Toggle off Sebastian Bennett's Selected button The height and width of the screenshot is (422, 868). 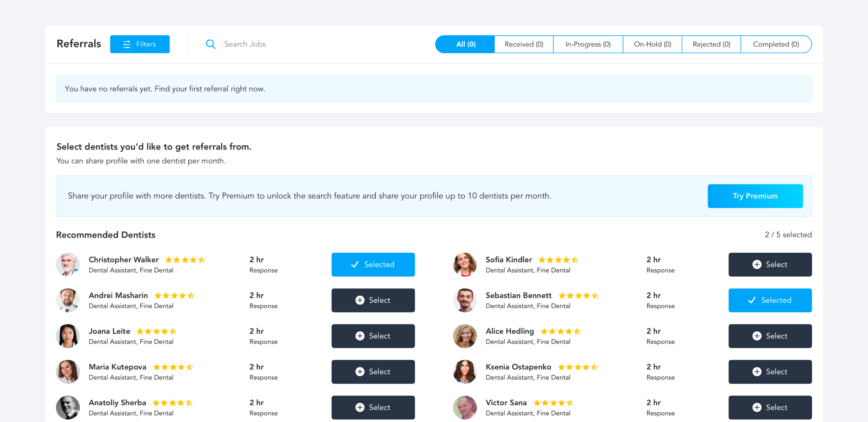point(770,300)
